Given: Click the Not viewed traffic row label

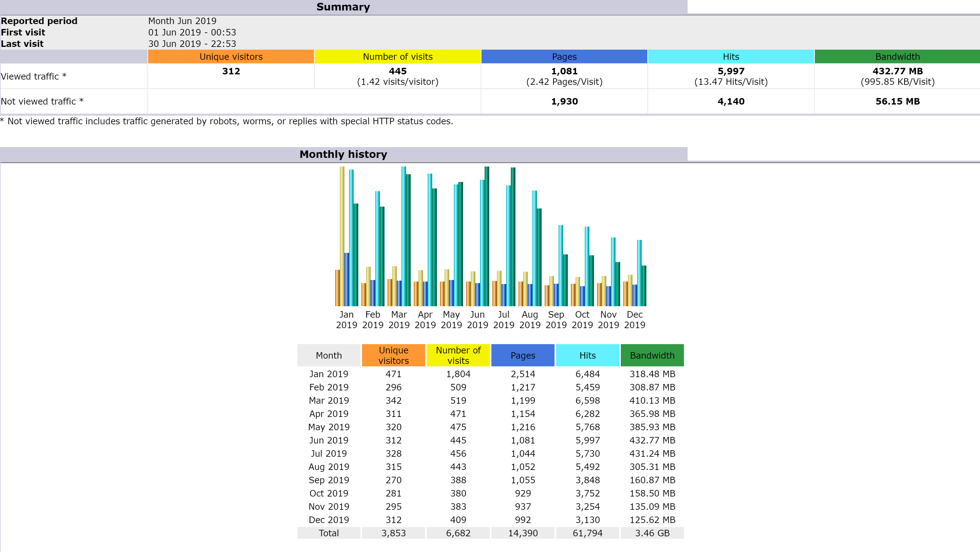Looking at the screenshot, I should click(x=42, y=101).
